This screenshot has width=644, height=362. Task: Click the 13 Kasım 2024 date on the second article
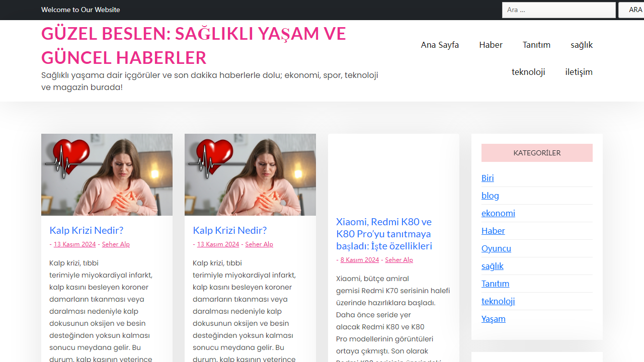pyautogui.click(x=218, y=244)
